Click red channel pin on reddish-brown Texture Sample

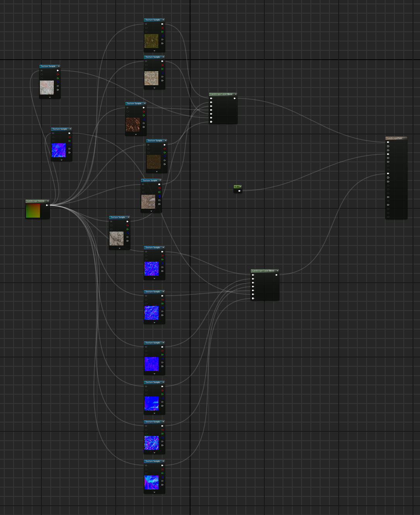coord(144,112)
